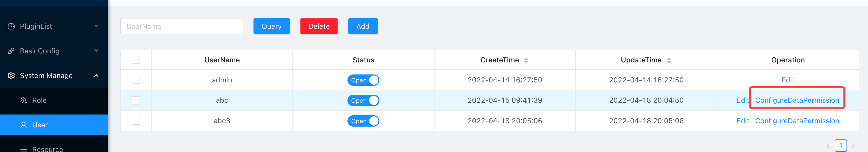Toggle the abc3 Open status switch

(363, 121)
